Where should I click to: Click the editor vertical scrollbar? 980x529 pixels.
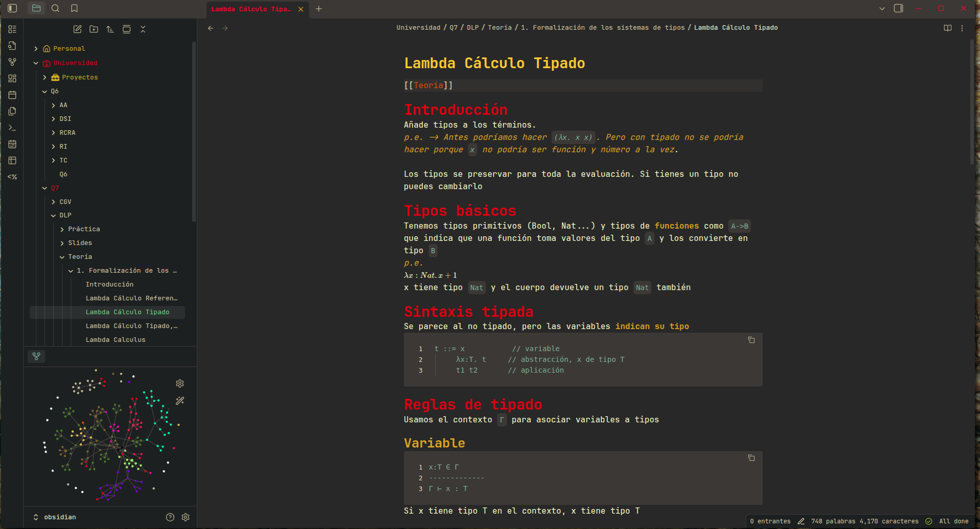pos(972,103)
